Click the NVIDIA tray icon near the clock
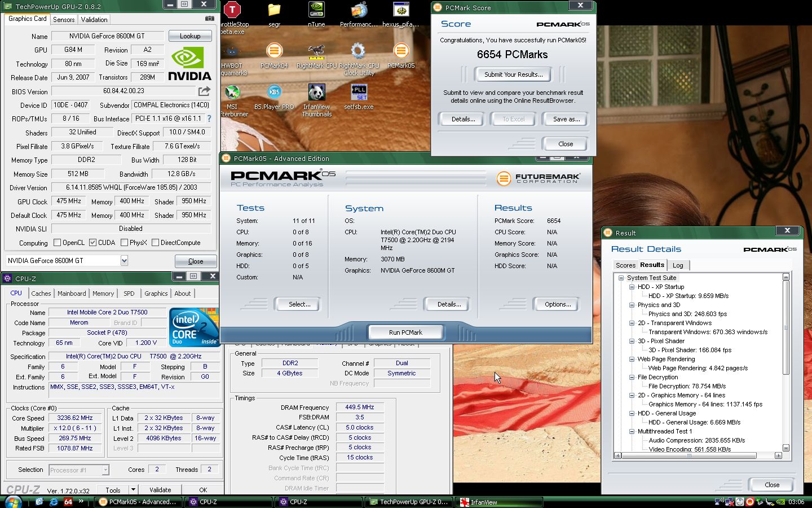 [x=779, y=501]
